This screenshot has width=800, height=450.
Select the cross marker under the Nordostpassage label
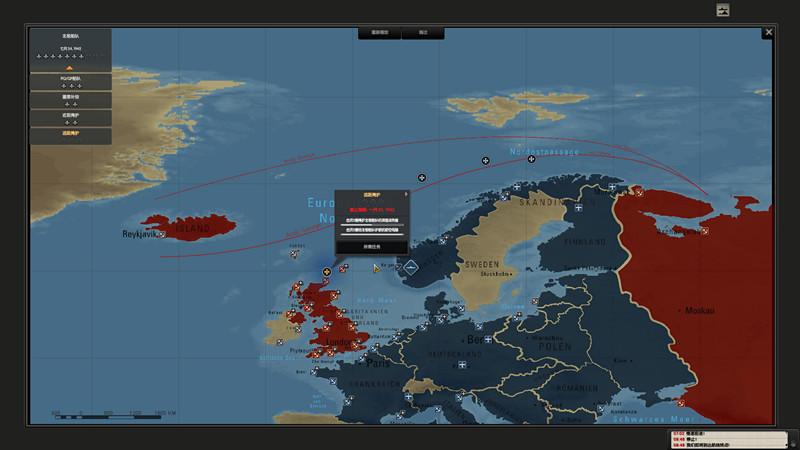coord(531,159)
